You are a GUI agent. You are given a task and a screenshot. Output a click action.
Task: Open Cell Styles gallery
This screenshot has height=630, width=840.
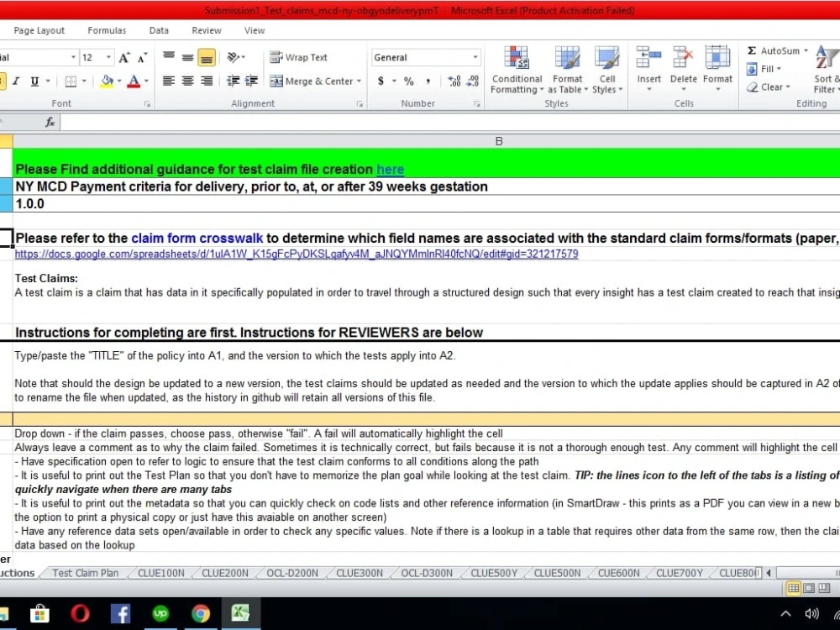pos(607,71)
